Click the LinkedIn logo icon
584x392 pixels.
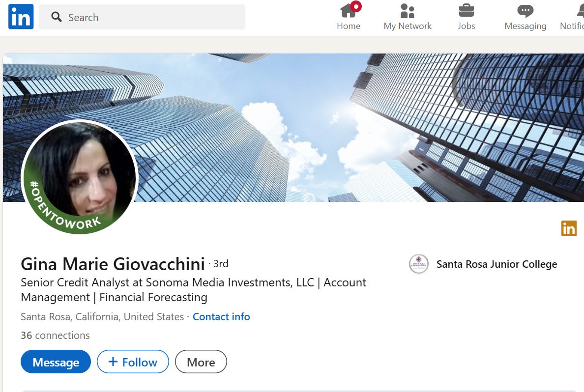(x=21, y=17)
